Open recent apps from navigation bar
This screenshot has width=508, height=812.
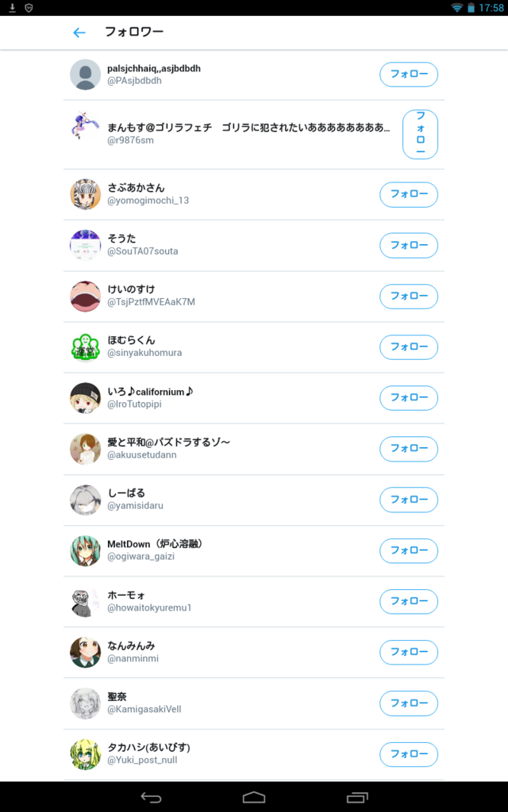click(357, 797)
